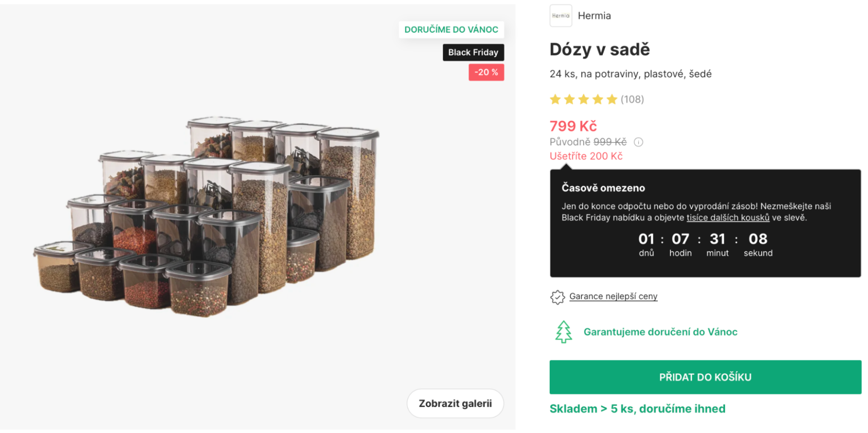Follow the "tisíce dalších kousků" link
868x433 pixels.
point(727,218)
